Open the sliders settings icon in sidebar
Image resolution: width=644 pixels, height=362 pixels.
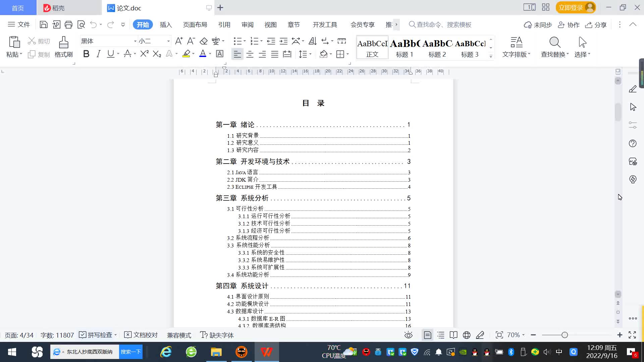click(633, 125)
